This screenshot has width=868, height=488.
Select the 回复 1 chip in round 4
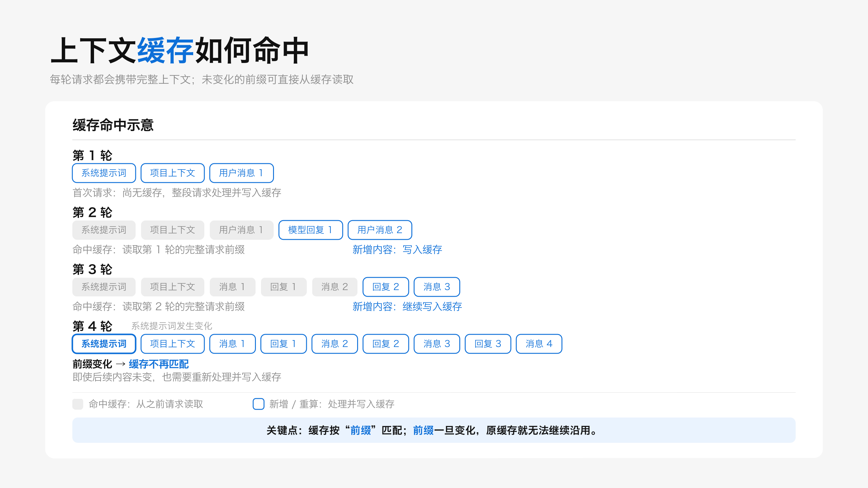284,344
